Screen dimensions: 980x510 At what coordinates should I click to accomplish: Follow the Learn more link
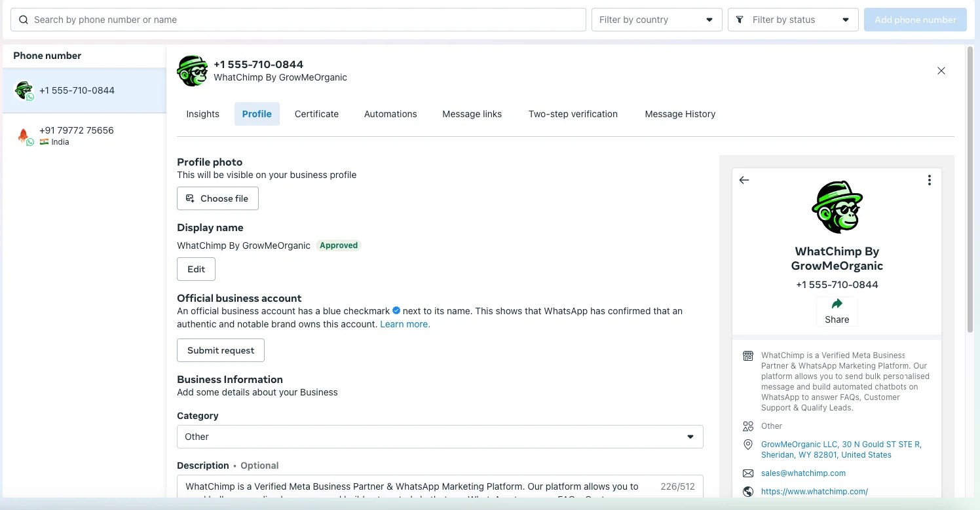[405, 324]
